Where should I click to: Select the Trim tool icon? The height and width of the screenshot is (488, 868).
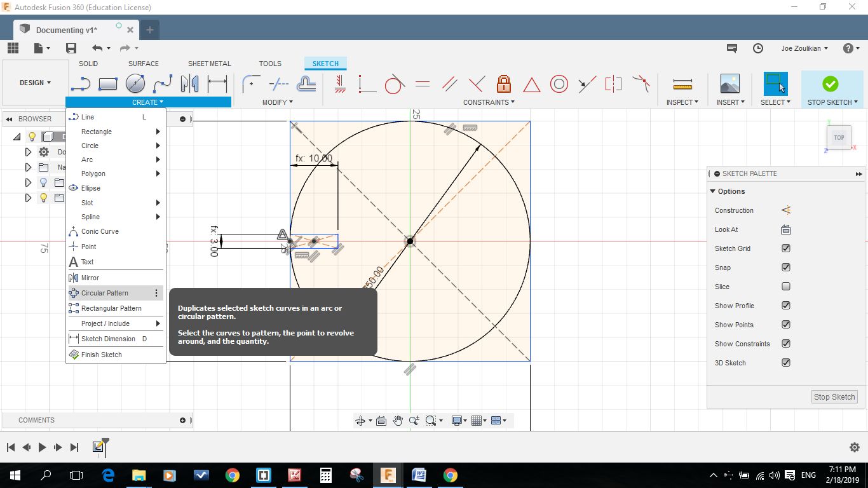tap(279, 83)
